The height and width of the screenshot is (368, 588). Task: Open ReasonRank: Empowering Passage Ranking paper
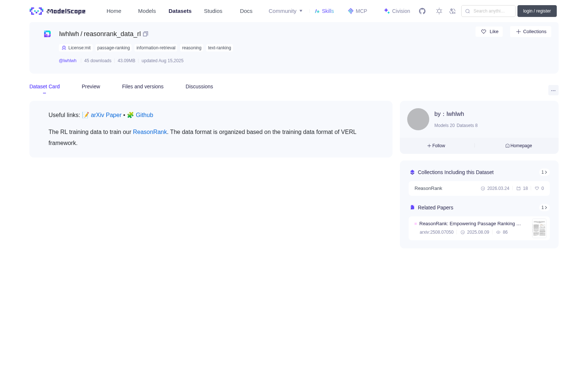click(x=470, y=224)
